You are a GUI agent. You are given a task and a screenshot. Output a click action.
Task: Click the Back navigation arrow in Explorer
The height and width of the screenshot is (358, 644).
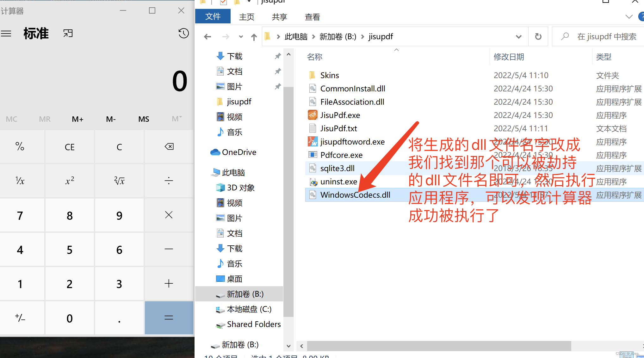[x=207, y=37]
